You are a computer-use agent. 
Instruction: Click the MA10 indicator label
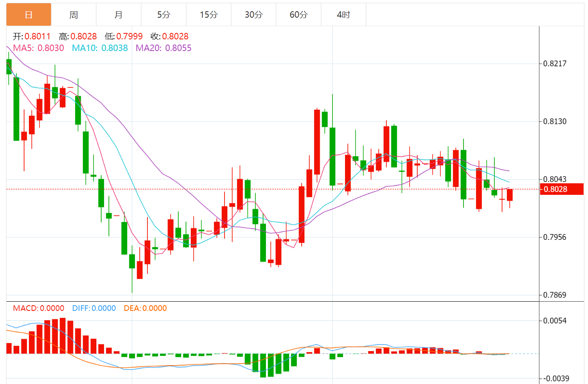coord(100,48)
